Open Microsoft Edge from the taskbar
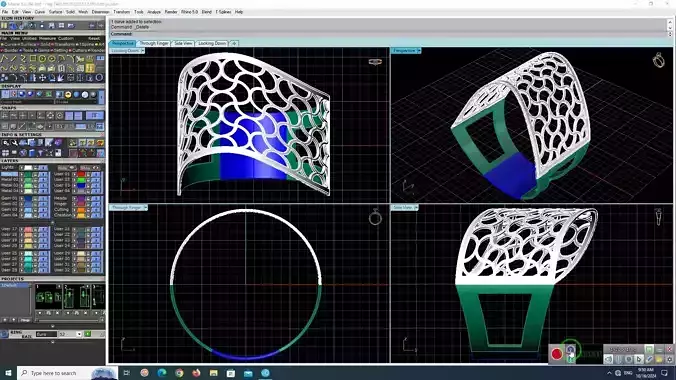The width and height of the screenshot is (676, 380). [x=162, y=373]
